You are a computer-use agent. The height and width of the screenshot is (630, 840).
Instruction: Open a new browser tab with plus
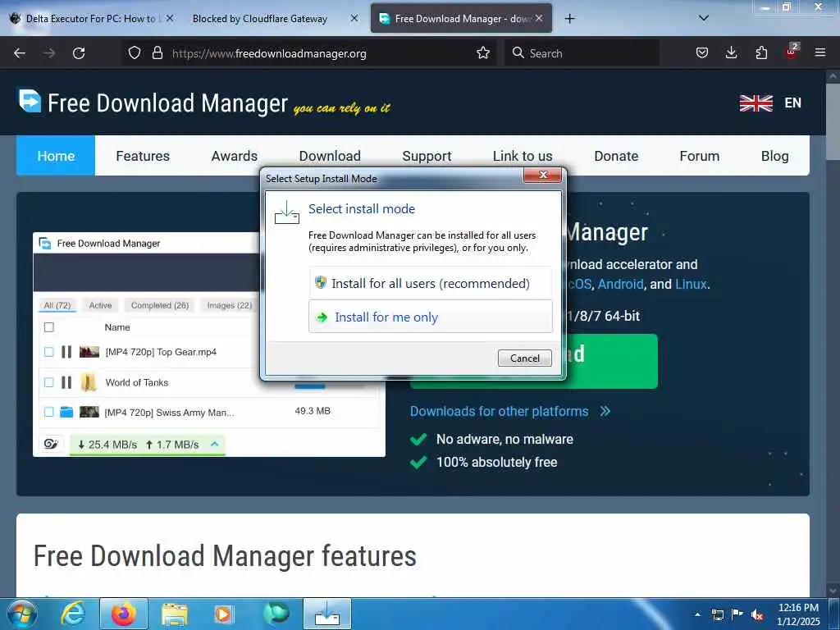(569, 19)
